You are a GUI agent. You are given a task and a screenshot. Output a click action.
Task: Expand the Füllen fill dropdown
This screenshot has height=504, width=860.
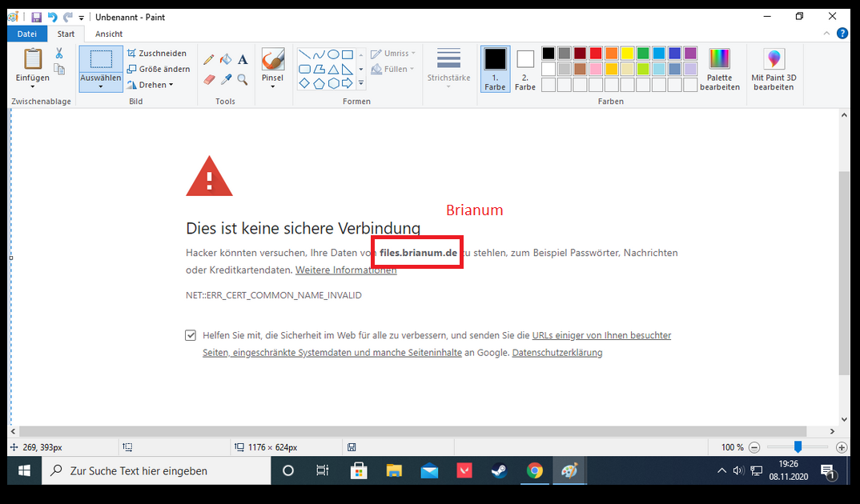(x=412, y=69)
